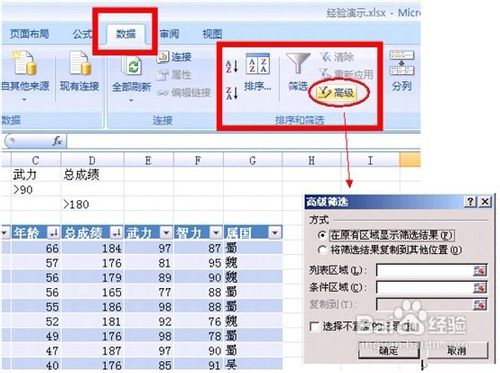The image size is (500, 373).
Task: Select the cell with value 165
Action: [92, 292]
